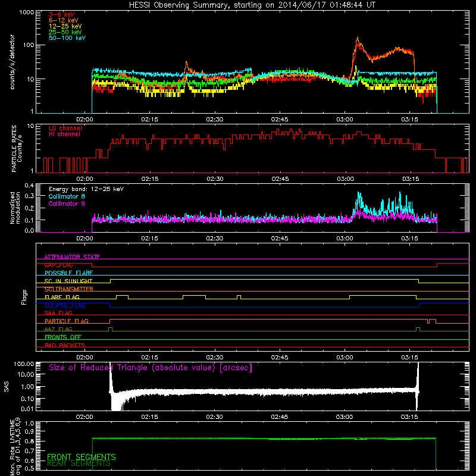Click the POSSIBLE_FLARE flag label
The height and width of the screenshot is (476, 476).
click(68, 273)
